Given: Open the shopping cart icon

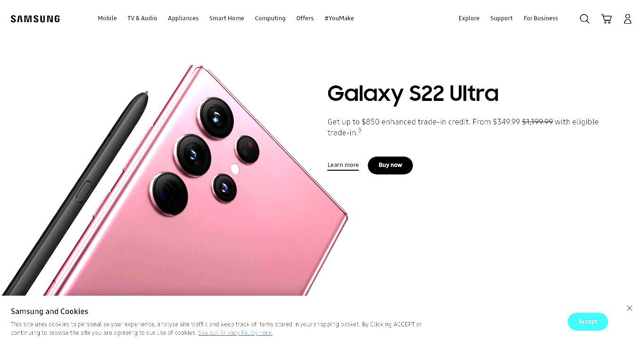Looking at the screenshot, I should click(x=607, y=19).
